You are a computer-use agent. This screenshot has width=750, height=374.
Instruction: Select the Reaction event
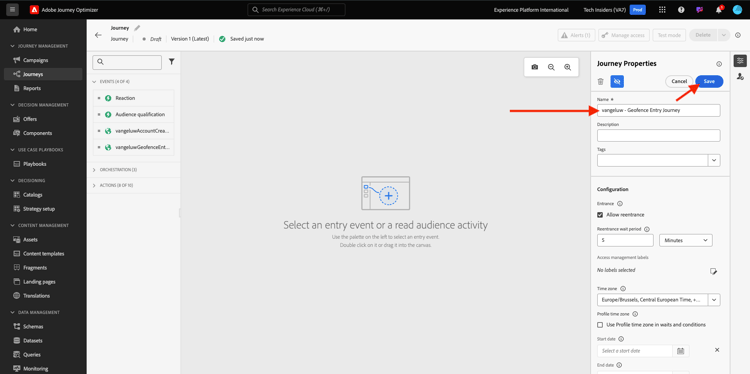pos(133,98)
